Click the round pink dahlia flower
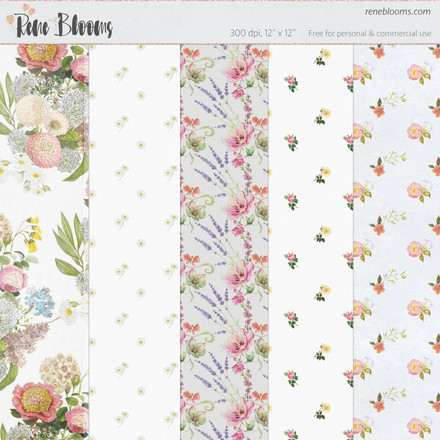440x440 pixels. [x=44, y=150]
